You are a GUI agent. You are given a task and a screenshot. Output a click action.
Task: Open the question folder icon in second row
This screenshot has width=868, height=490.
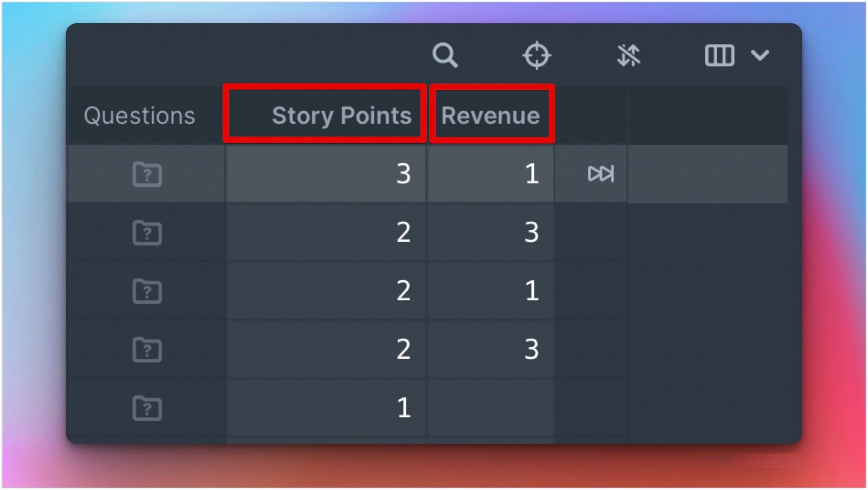coord(147,233)
